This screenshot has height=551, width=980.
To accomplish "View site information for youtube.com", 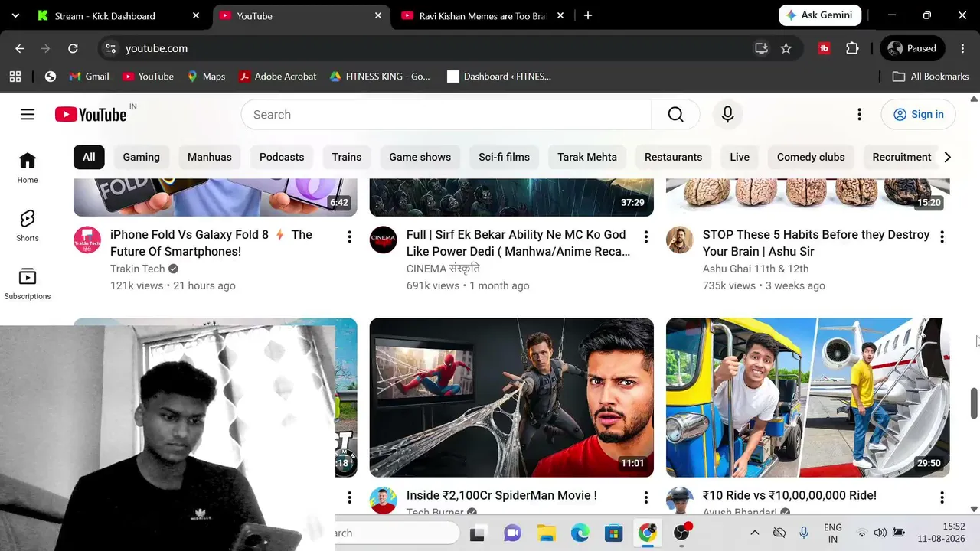I will (x=110, y=48).
